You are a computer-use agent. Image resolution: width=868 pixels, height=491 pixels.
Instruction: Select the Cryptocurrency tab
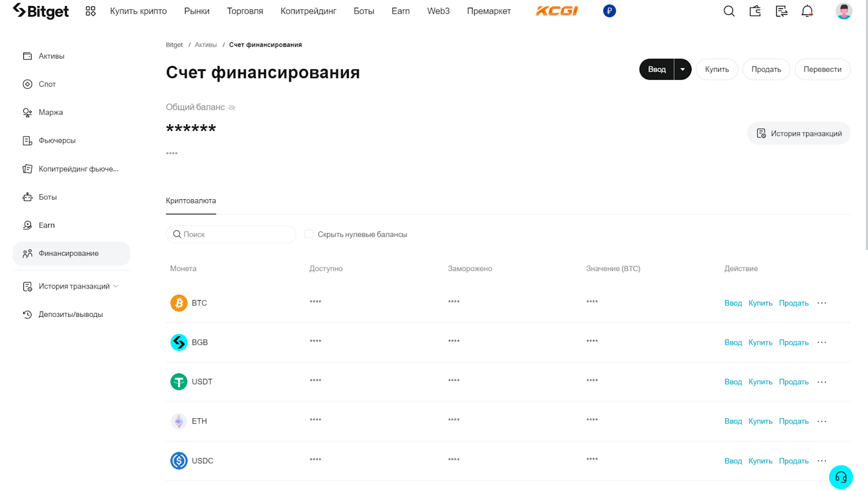pyautogui.click(x=191, y=201)
